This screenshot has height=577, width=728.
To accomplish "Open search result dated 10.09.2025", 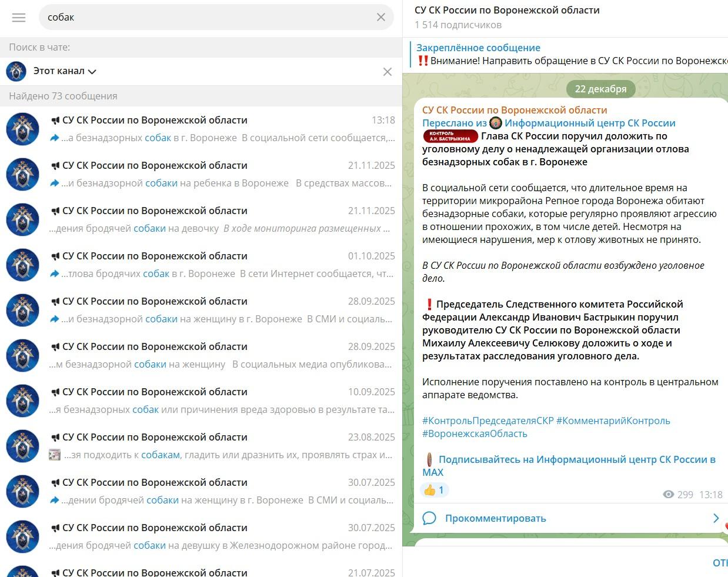I will click(x=201, y=401).
